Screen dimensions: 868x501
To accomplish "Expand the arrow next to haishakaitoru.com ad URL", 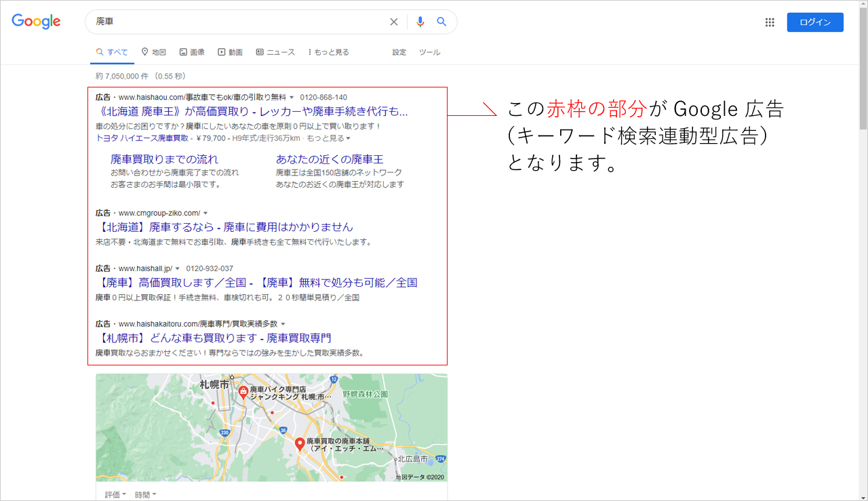I will [x=283, y=324].
